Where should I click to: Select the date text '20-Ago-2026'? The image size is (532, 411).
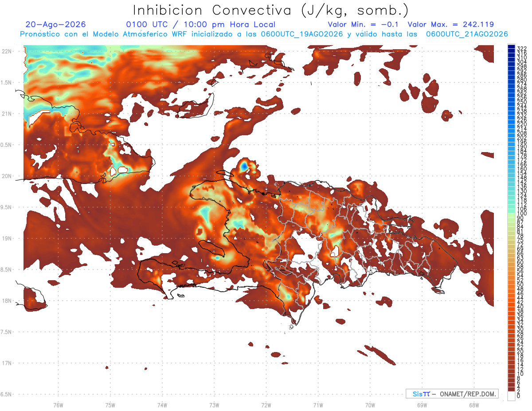click(x=55, y=24)
